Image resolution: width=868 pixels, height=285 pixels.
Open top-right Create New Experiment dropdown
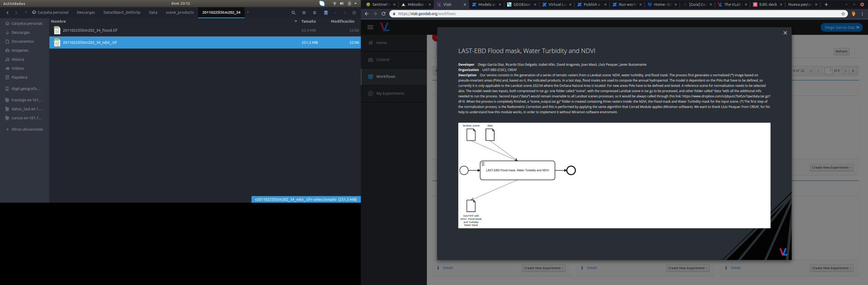point(832,167)
